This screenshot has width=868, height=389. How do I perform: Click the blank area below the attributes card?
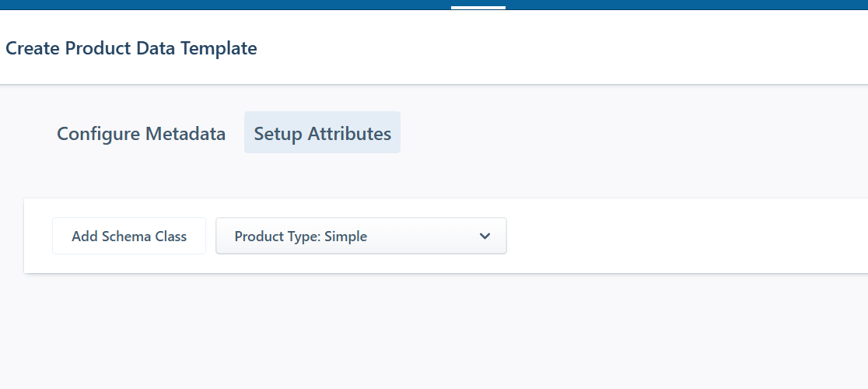click(x=436, y=335)
